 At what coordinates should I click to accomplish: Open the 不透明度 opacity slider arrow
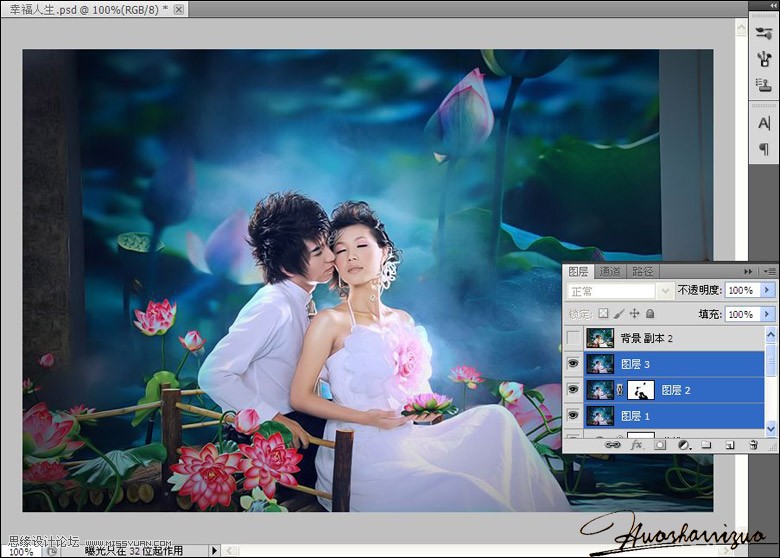click(767, 290)
